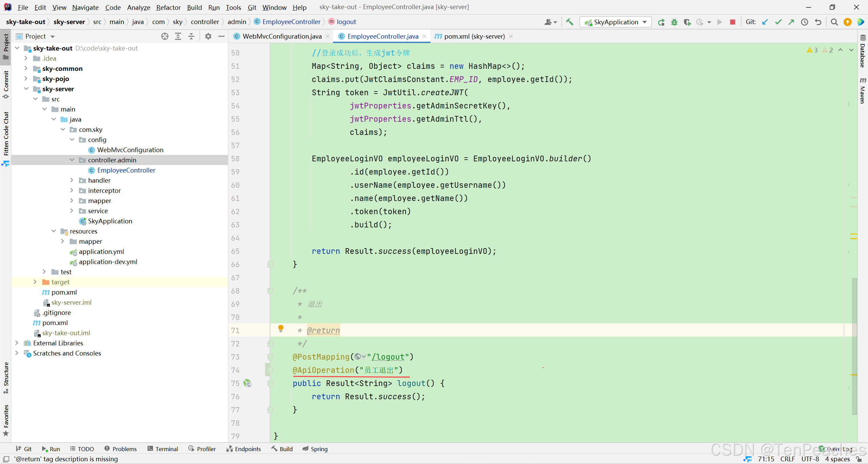Toggle fold marker beside line 68
The width and height of the screenshot is (868, 464).
270,291
